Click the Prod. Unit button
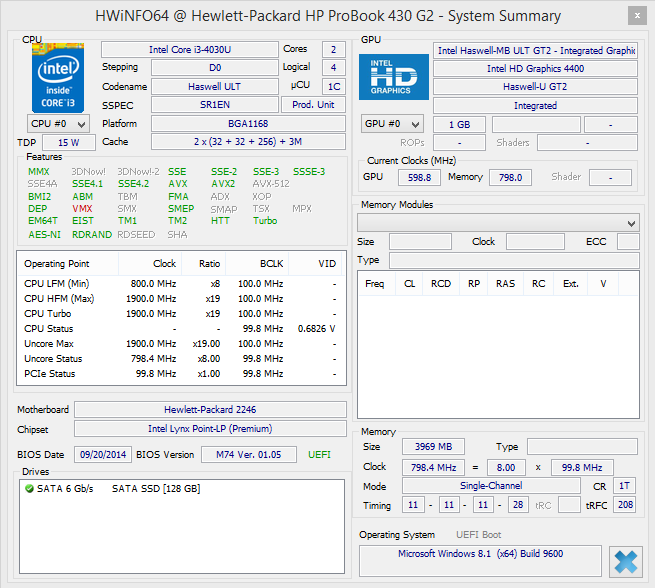 [313, 104]
